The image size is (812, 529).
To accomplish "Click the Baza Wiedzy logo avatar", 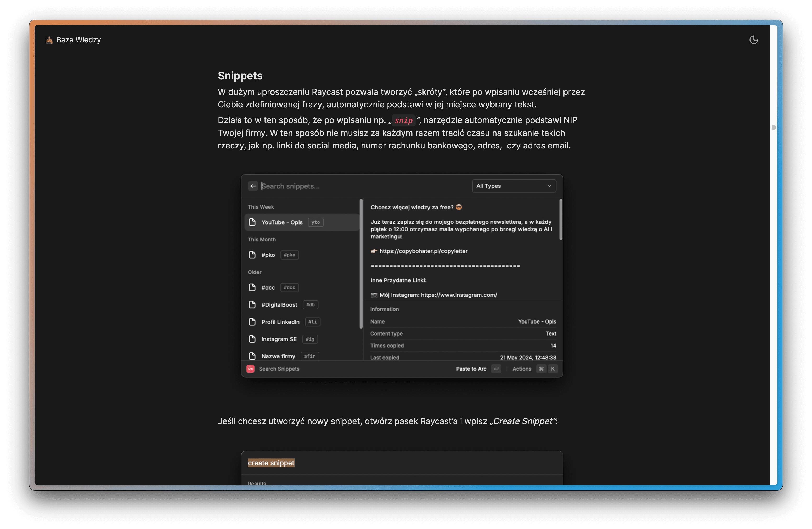I will (x=49, y=40).
